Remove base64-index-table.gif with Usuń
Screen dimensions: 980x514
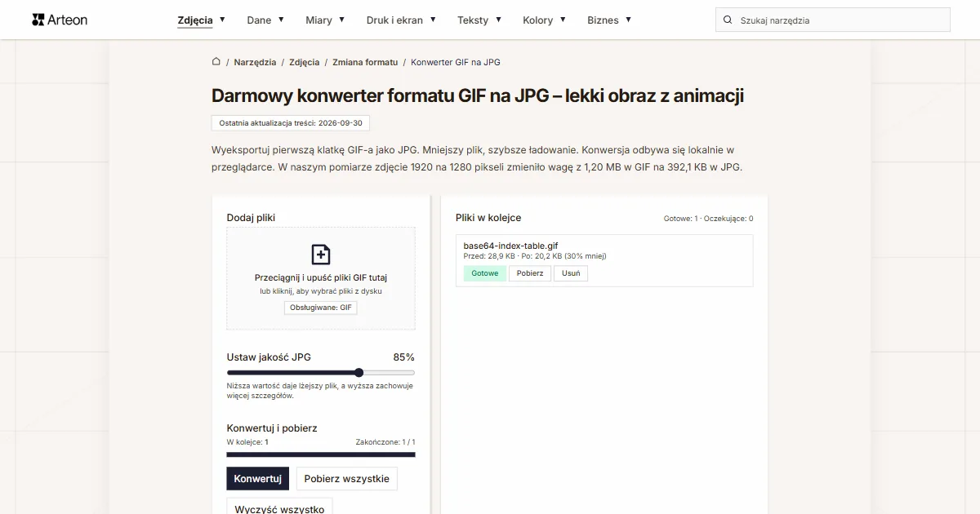571,273
